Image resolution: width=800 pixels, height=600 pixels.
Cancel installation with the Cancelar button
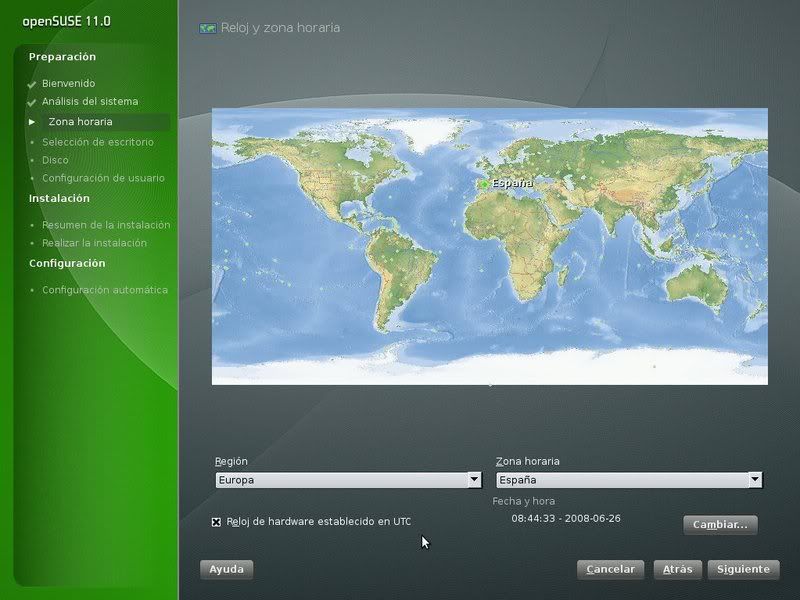(x=611, y=569)
